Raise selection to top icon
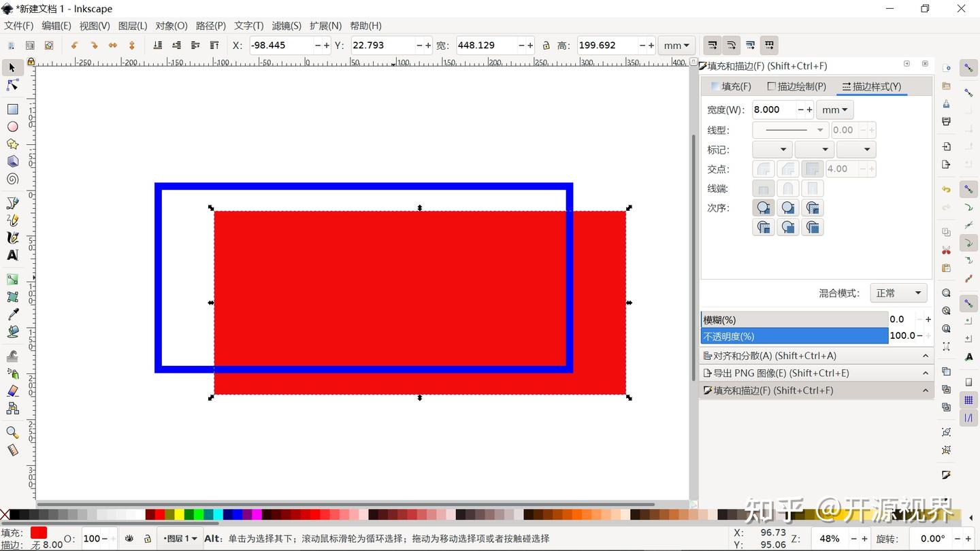980x551 pixels. [214, 46]
